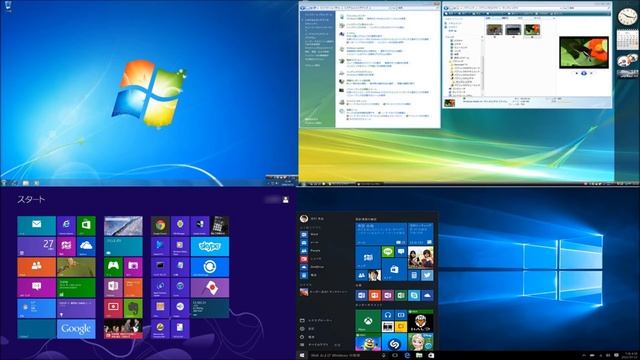Click the large flower preview image in Vista window

coord(584,52)
